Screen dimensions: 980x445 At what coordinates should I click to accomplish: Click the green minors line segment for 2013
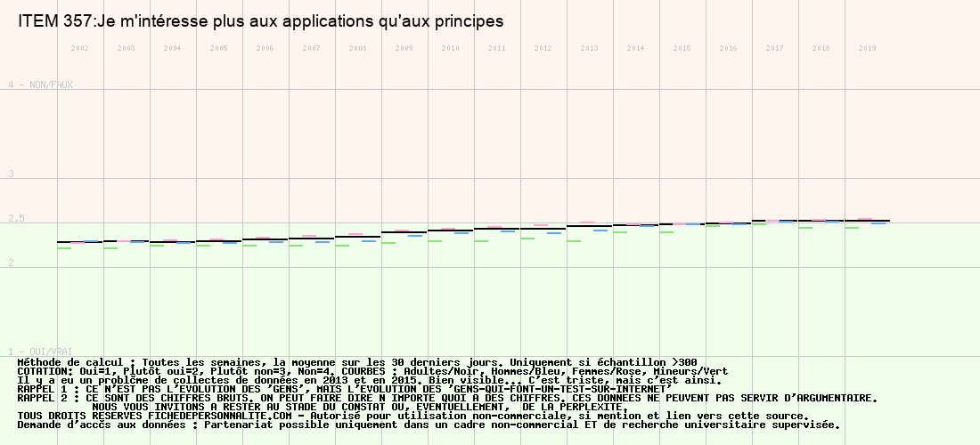tap(574, 241)
